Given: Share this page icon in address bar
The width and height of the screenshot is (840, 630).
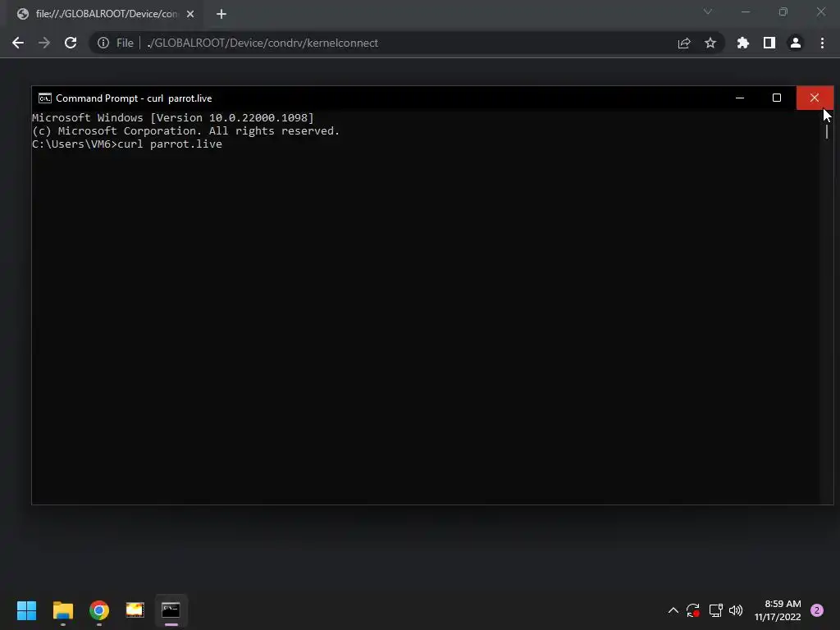Looking at the screenshot, I should (x=684, y=43).
